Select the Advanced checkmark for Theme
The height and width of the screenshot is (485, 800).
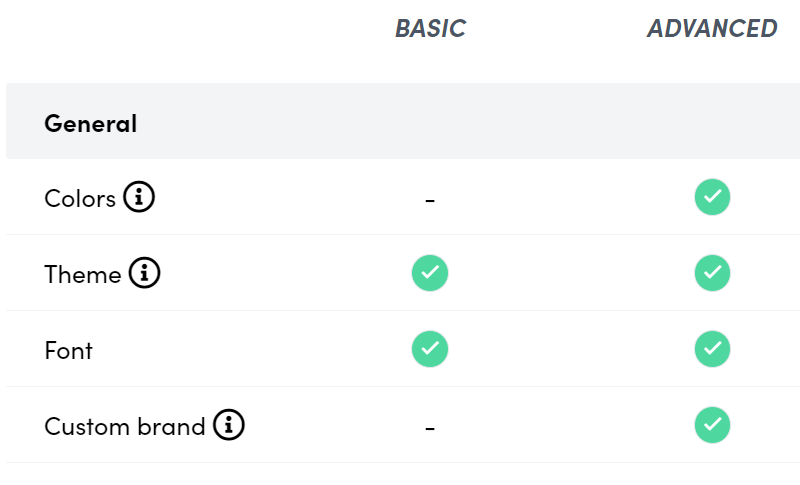pos(712,273)
